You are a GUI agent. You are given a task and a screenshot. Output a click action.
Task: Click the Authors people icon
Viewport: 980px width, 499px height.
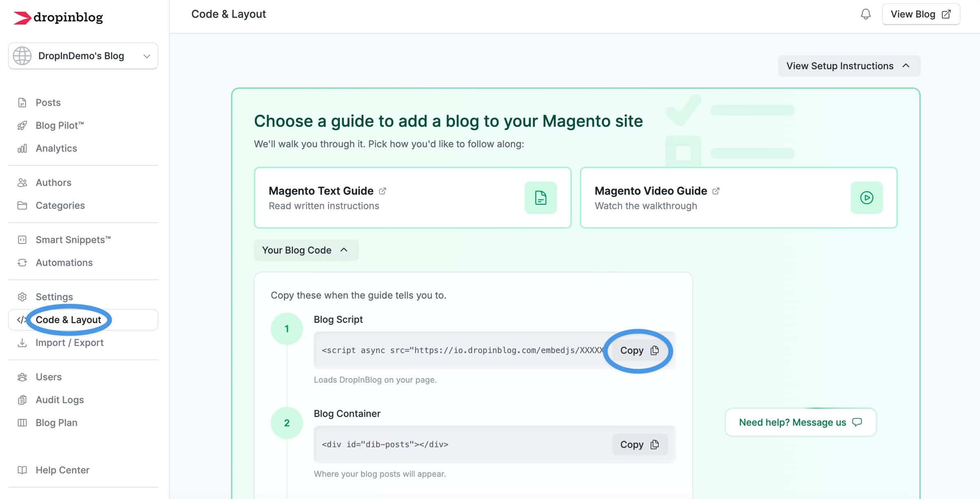pos(22,182)
